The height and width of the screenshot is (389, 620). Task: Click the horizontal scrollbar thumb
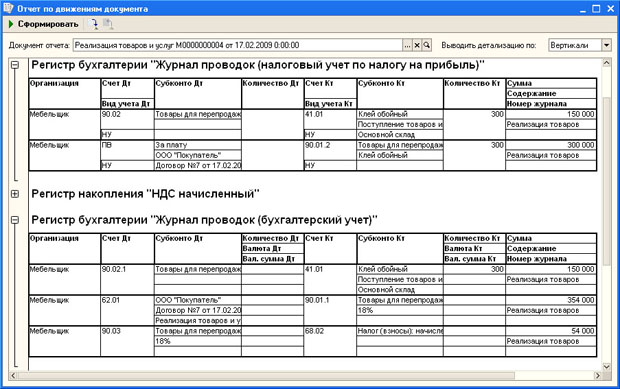(x=266, y=376)
